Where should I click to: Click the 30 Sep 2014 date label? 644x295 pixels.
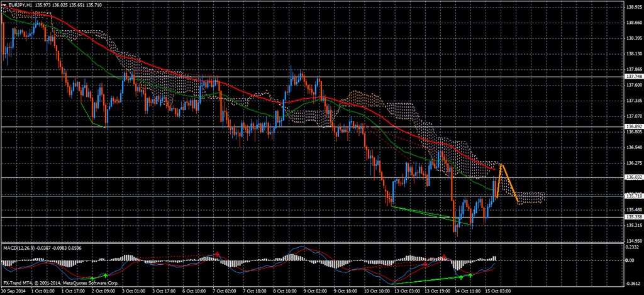[x=14, y=291]
